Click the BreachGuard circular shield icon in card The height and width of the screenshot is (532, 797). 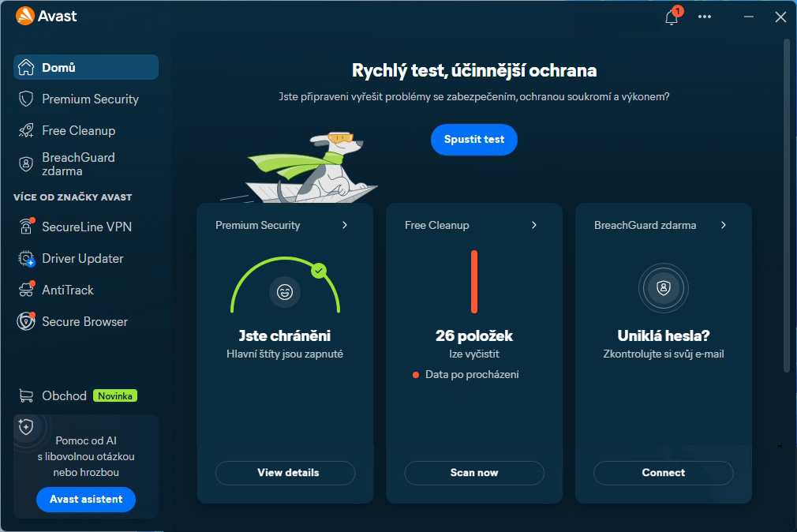664,288
